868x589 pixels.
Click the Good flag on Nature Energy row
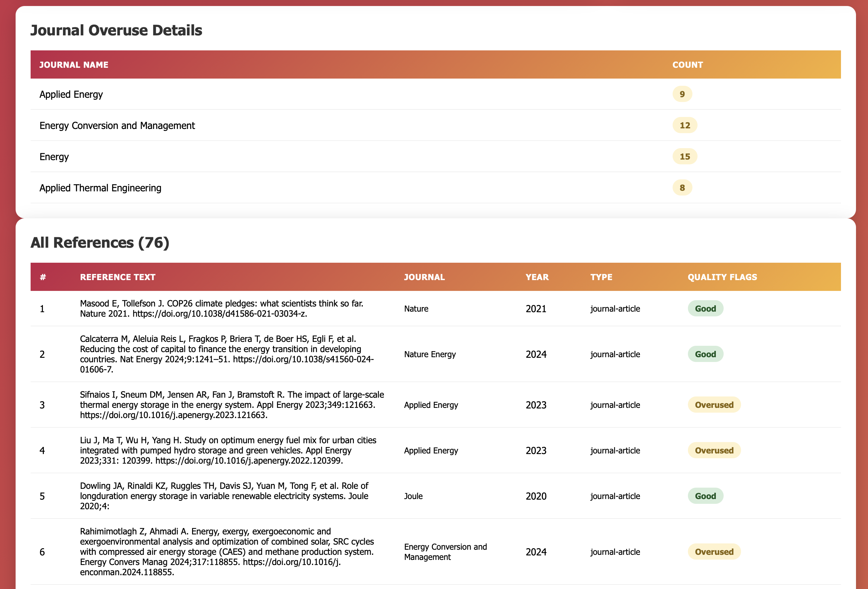[705, 354]
